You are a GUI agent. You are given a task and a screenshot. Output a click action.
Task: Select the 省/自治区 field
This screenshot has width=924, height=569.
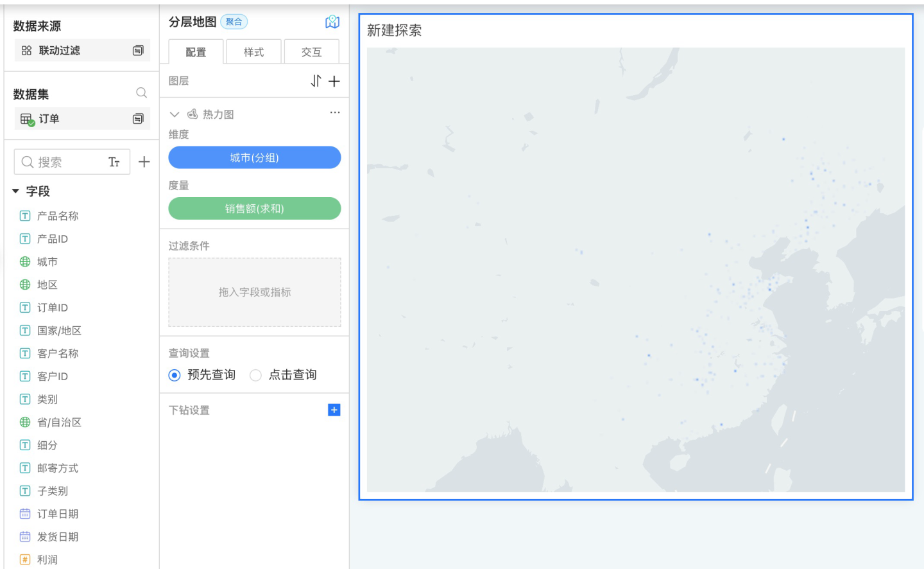coord(59,422)
